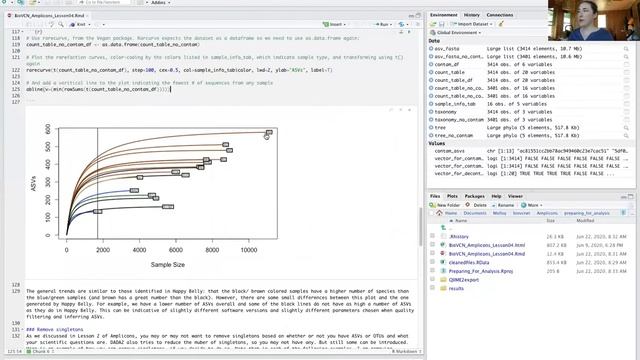
Task: Switch to the Environment tab
Action: coord(443,15)
